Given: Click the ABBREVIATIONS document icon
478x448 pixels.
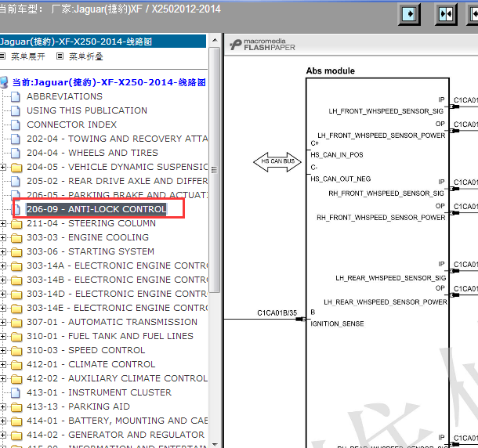Looking at the screenshot, I should coord(16,96).
